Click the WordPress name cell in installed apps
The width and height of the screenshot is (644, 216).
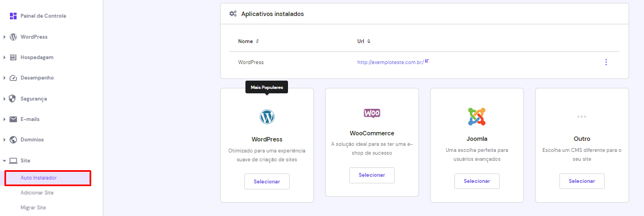click(x=251, y=62)
